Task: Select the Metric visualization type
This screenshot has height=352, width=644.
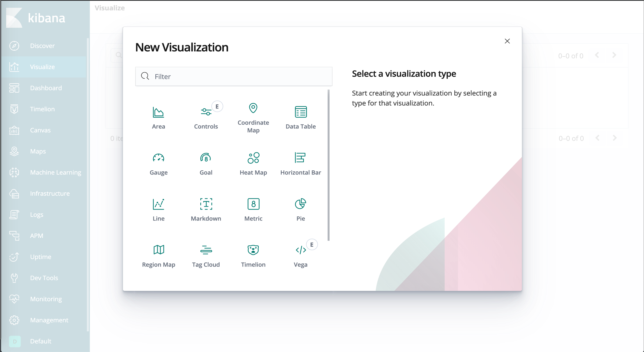Action: pyautogui.click(x=253, y=210)
